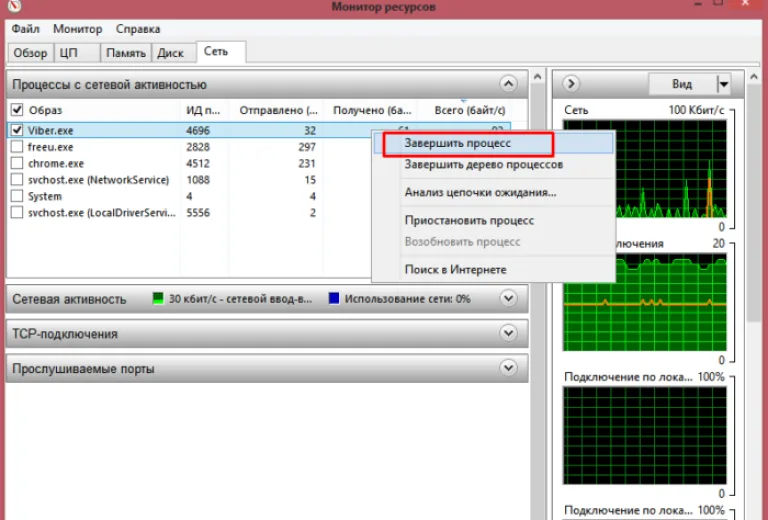Open the Вид dropdown arrow
Viewport: 768px width, 520px height.
point(723,84)
